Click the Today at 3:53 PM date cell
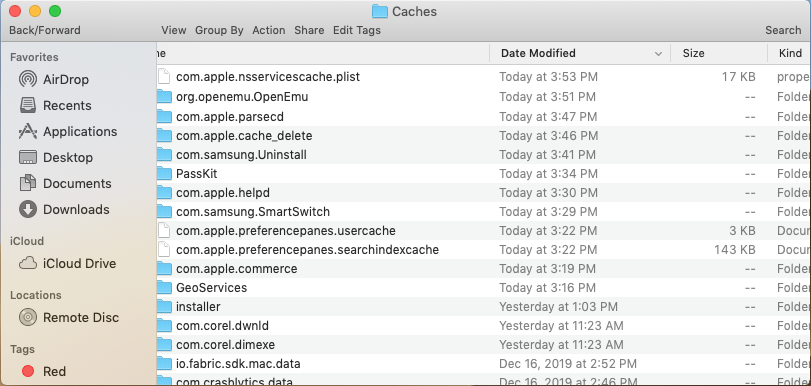This screenshot has width=811, height=386. tap(548, 77)
